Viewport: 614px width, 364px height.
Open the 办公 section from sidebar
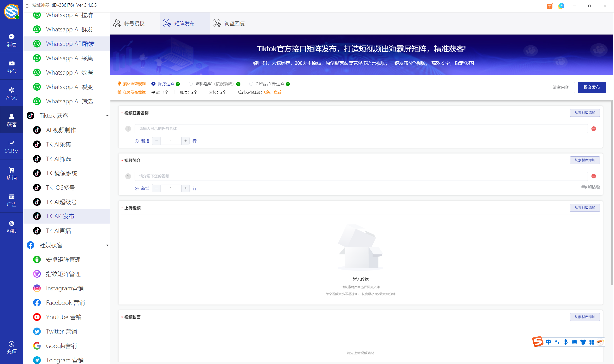point(12,66)
